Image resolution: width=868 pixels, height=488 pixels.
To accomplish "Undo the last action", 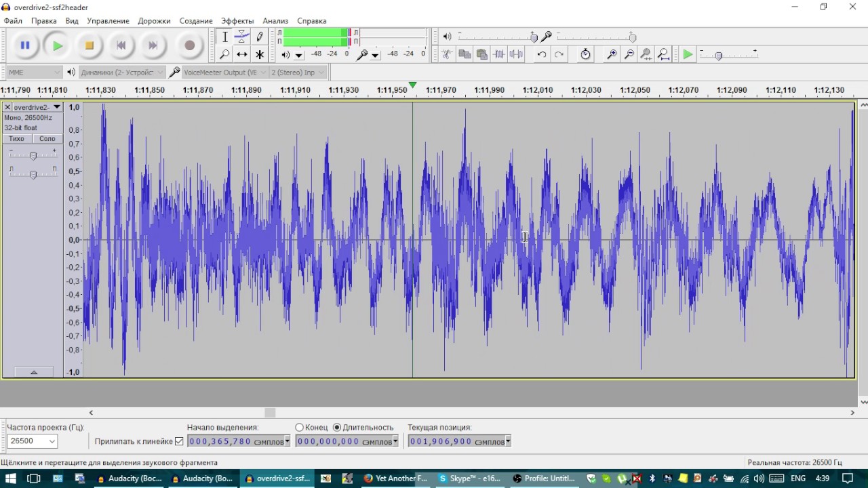I will click(x=541, y=54).
